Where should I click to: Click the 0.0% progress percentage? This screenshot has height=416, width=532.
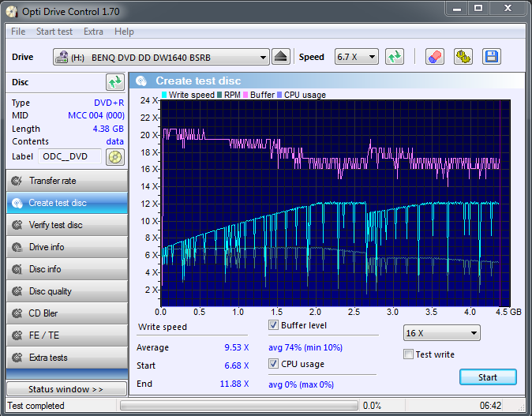point(372,406)
